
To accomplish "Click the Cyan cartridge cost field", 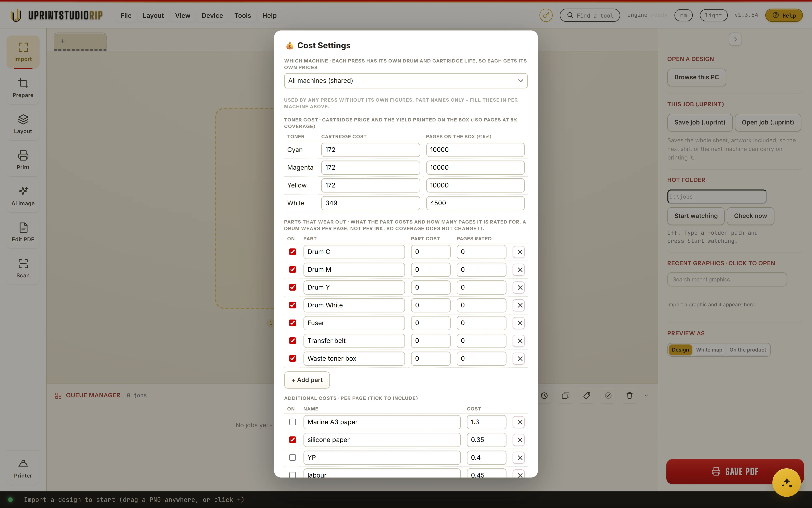I will click(370, 150).
